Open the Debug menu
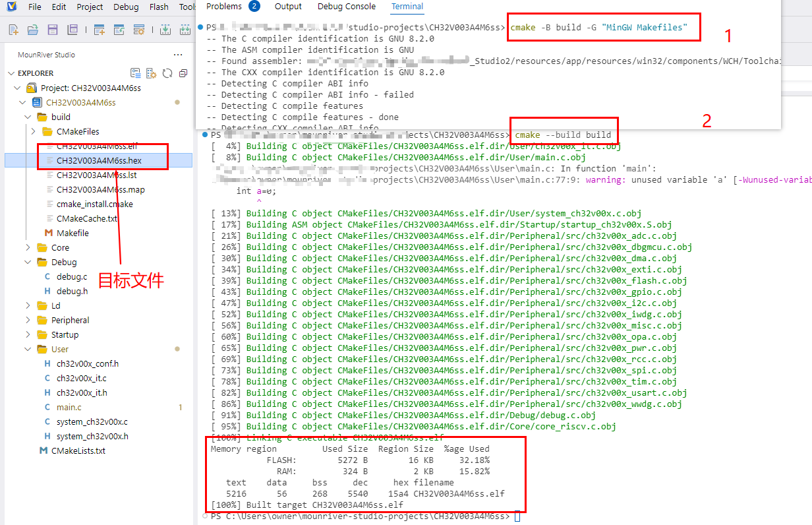812x525 pixels. (126, 7)
